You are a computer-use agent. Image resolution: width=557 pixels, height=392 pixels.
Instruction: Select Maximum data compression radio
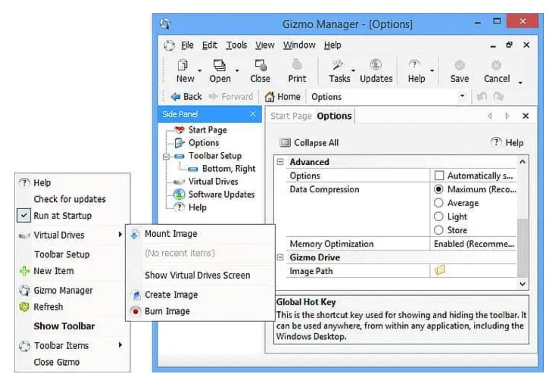[x=438, y=189]
